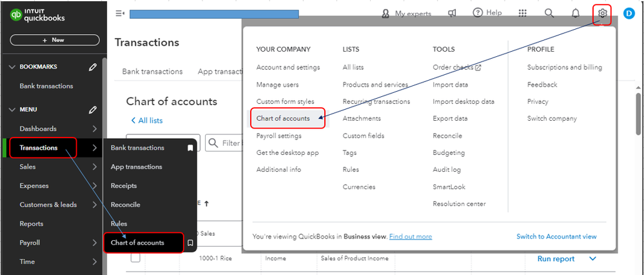This screenshot has width=644, height=275.
Task: Collapse the BOOKMARKS section
Action: tap(12, 67)
